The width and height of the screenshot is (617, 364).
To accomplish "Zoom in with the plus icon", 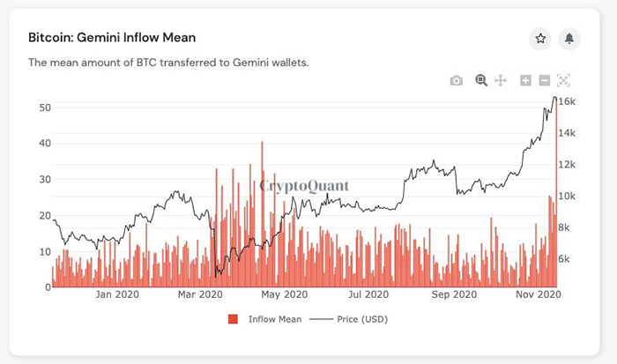I will coord(525,81).
